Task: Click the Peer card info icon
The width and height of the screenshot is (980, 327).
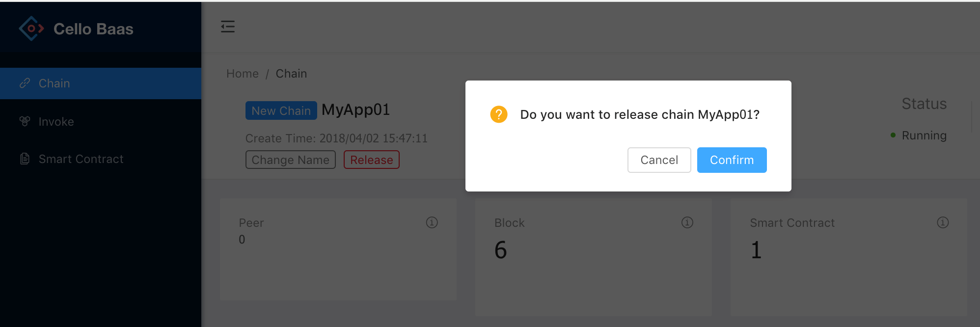Action: (432, 222)
